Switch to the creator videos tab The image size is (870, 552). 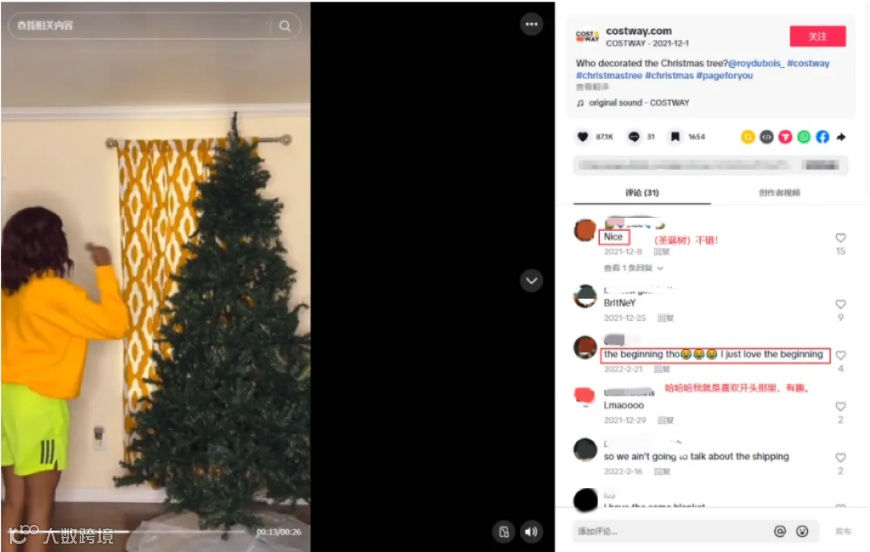779,193
